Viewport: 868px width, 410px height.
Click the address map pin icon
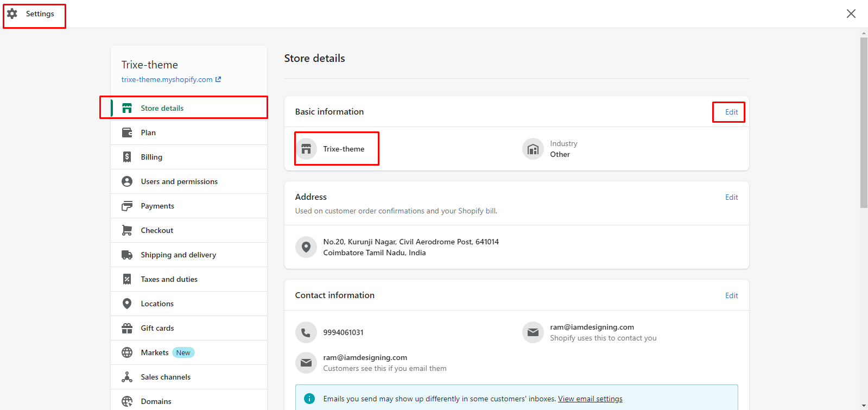coord(306,247)
